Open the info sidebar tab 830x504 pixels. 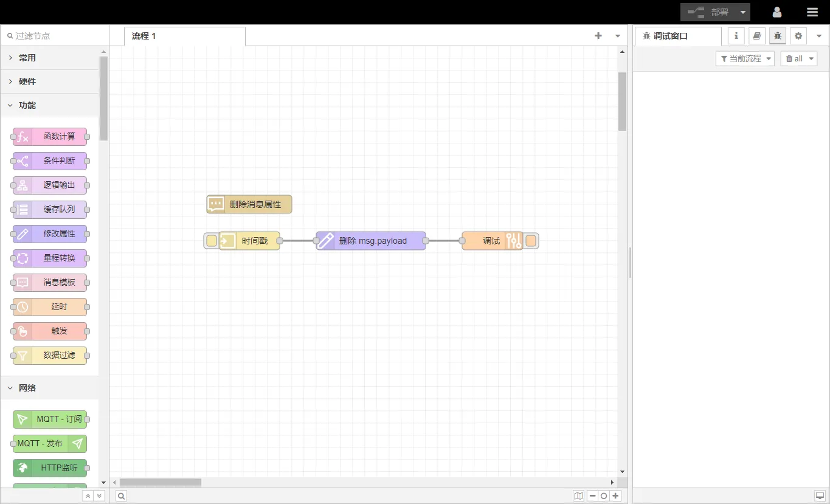pyautogui.click(x=736, y=36)
